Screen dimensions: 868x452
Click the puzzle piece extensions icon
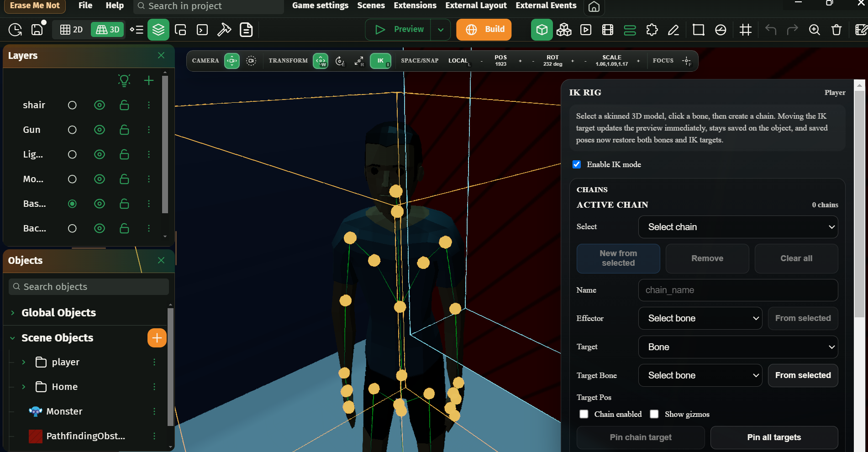652,30
